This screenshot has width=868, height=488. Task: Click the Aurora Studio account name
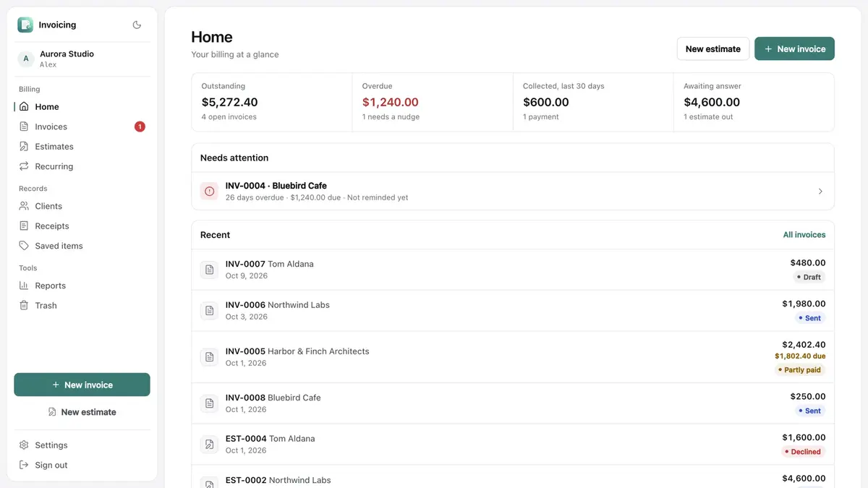tap(67, 53)
